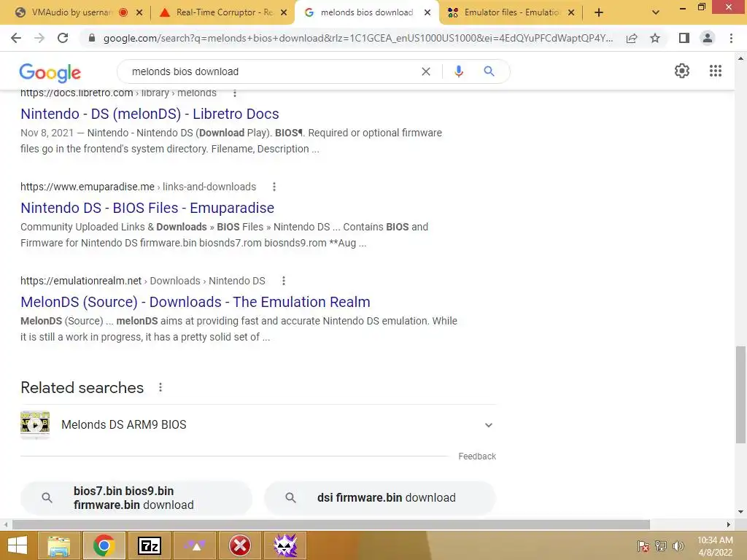The image size is (747, 560).
Task: Open options for the Libretro result
Action: (234, 93)
